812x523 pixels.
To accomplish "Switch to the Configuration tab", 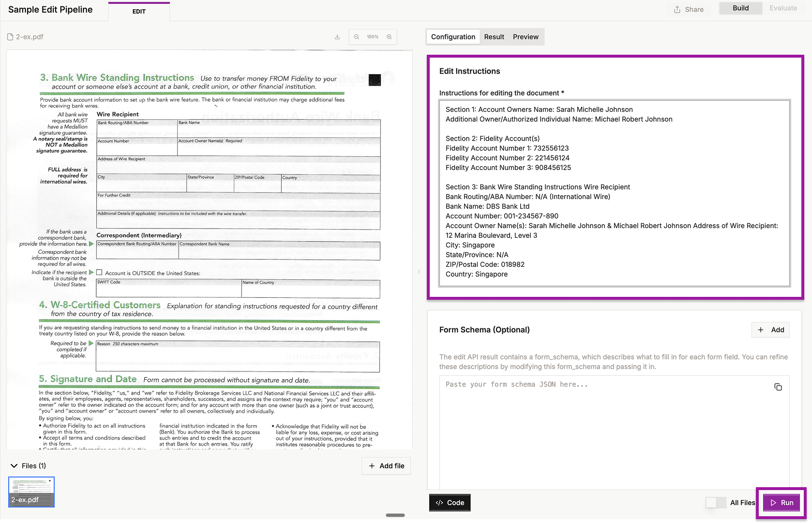I will pos(453,37).
